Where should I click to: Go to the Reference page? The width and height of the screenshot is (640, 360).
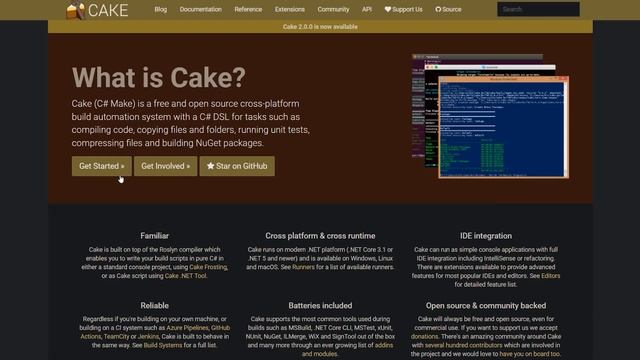click(248, 9)
